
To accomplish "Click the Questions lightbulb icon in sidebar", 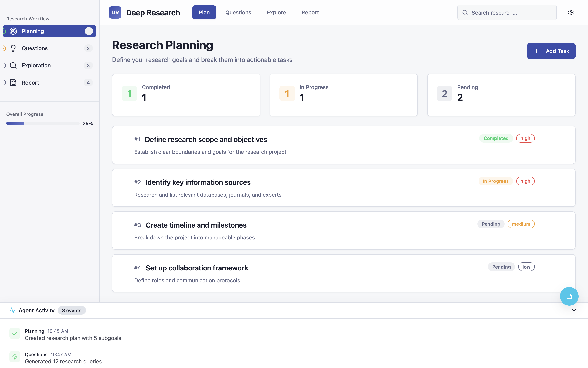I will [13, 48].
